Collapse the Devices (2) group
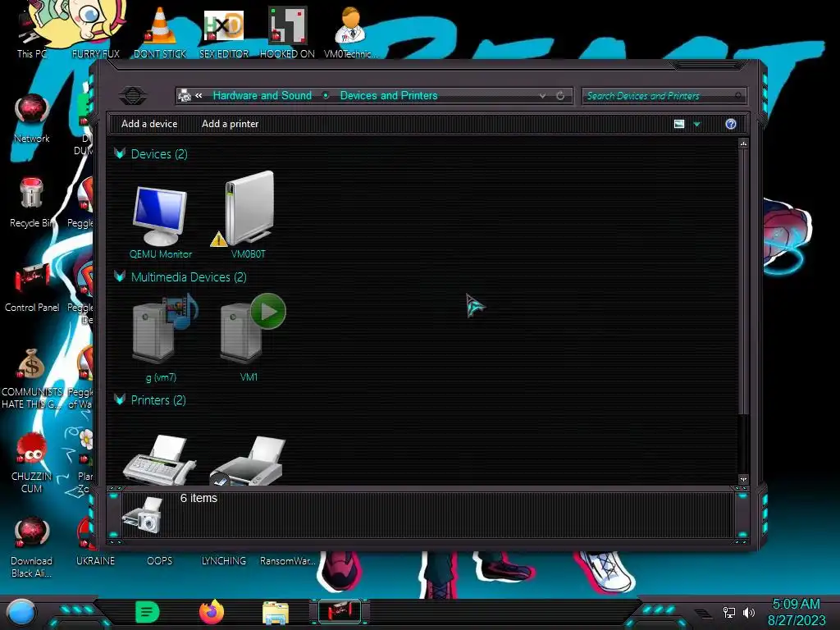The image size is (840, 630). click(120, 153)
